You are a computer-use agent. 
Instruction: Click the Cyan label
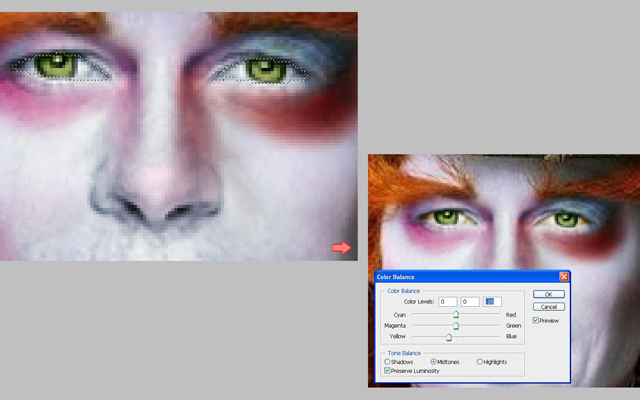[400, 315]
